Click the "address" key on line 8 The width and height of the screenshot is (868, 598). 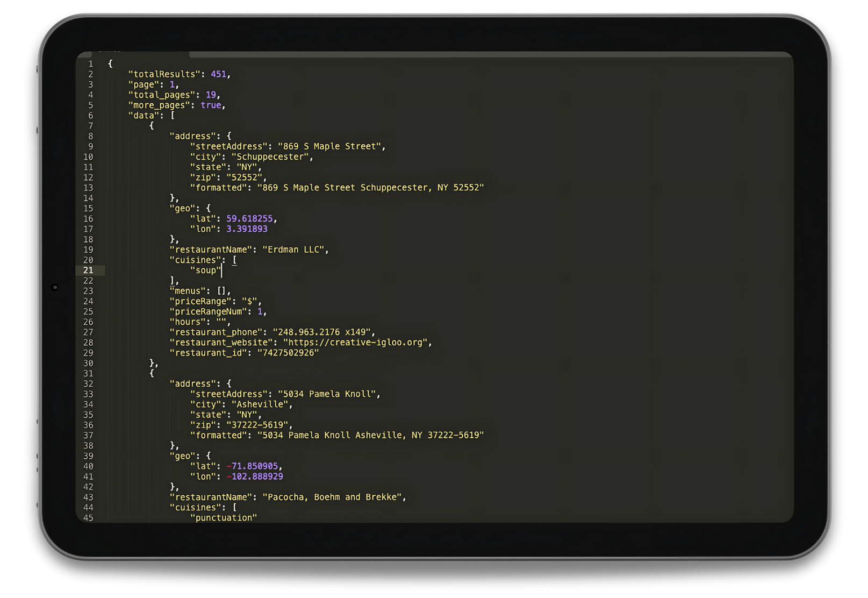click(192, 136)
